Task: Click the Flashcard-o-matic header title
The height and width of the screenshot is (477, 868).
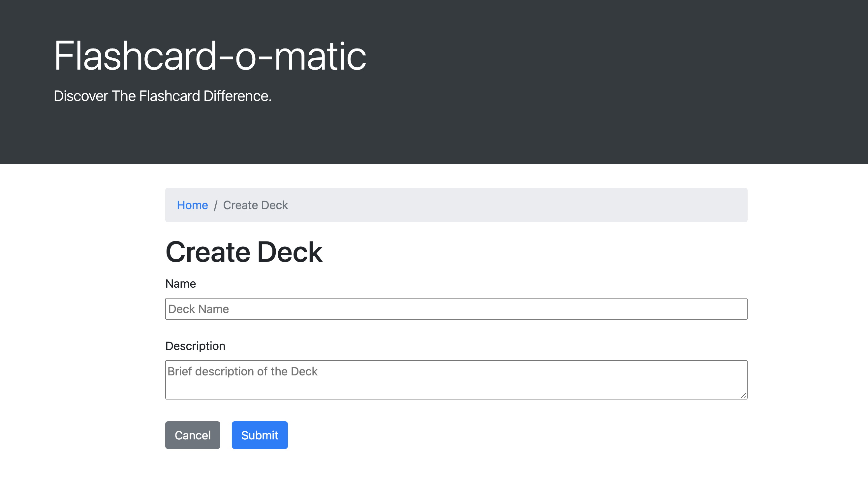Action: click(x=210, y=56)
